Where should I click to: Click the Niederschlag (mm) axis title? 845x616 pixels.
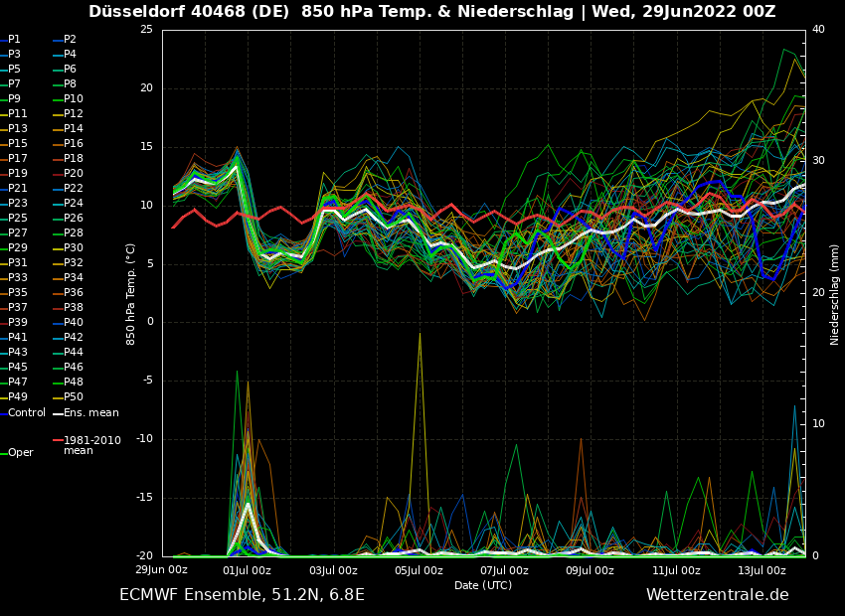[x=835, y=293]
